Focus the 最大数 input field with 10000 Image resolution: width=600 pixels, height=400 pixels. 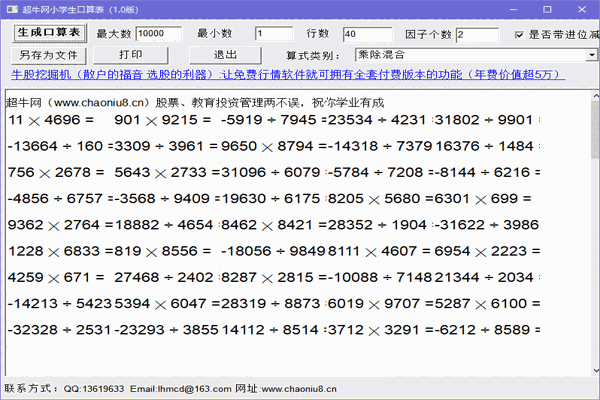159,34
